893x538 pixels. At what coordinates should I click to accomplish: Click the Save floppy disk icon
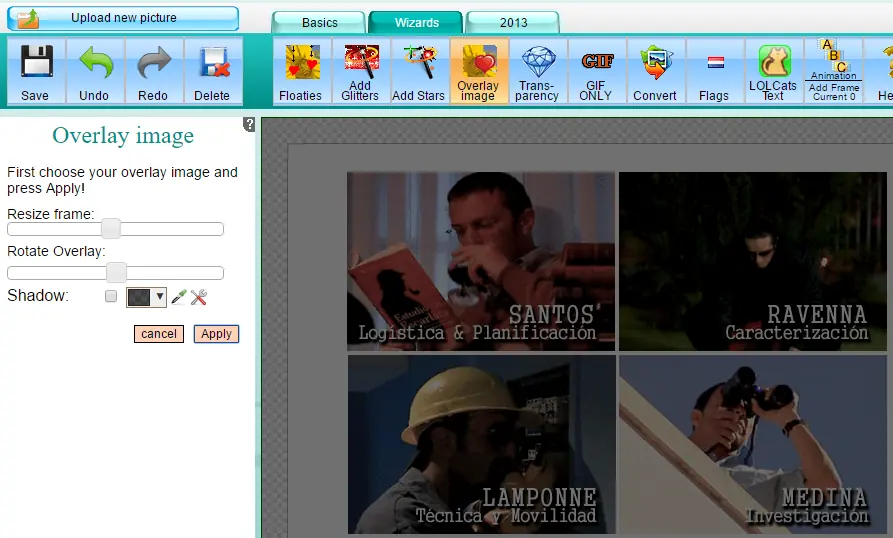tap(35, 70)
